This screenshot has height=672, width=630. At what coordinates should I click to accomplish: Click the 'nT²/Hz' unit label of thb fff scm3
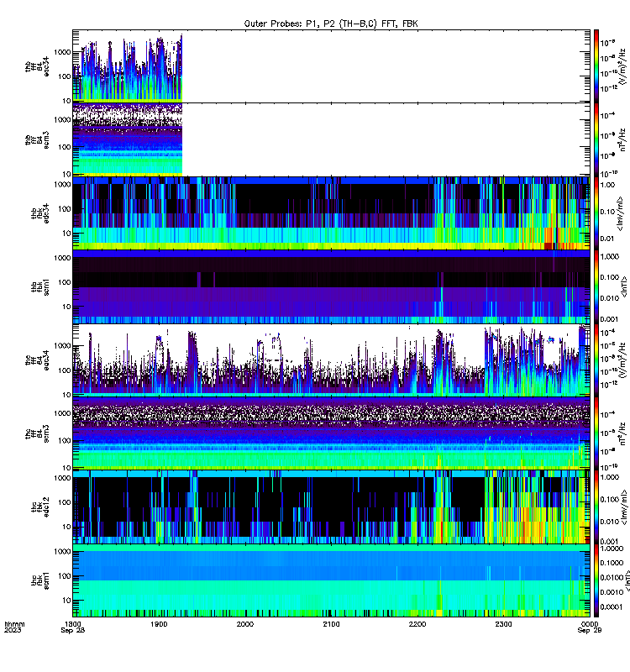click(x=622, y=139)
